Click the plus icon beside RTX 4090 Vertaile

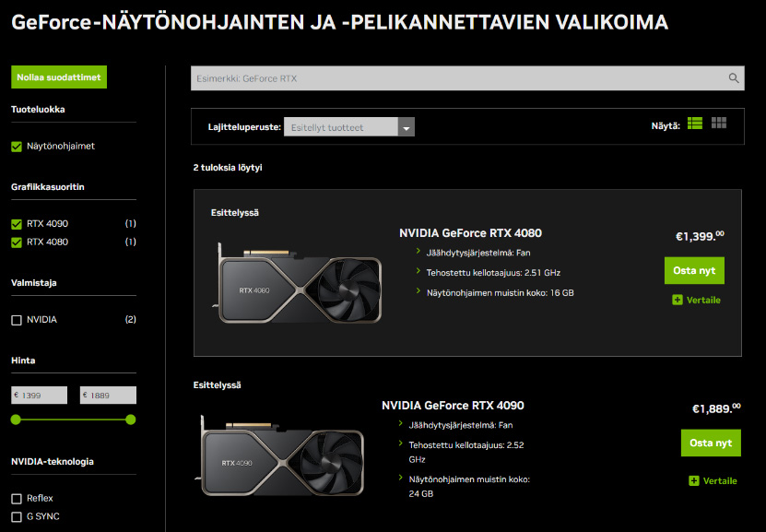click(694, 480)
